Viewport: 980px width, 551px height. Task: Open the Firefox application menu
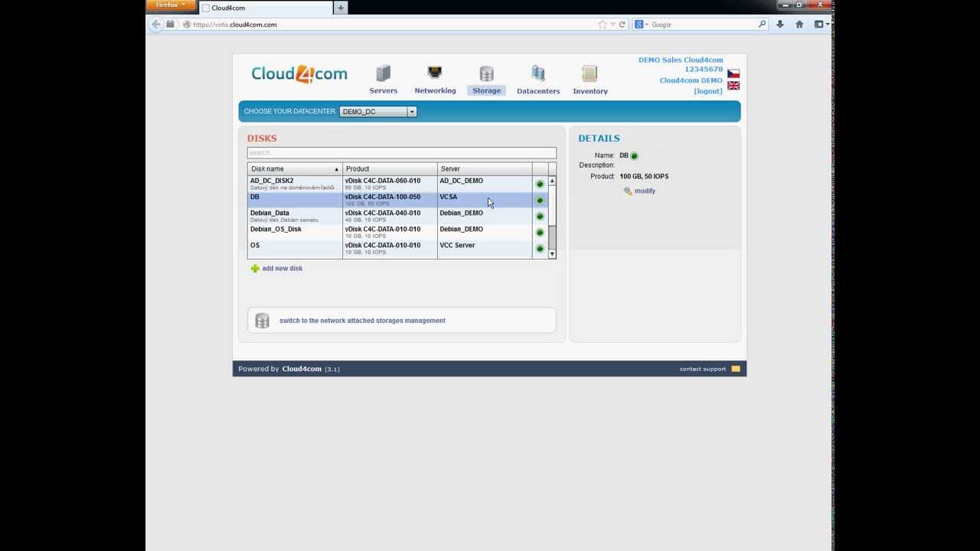171,5
